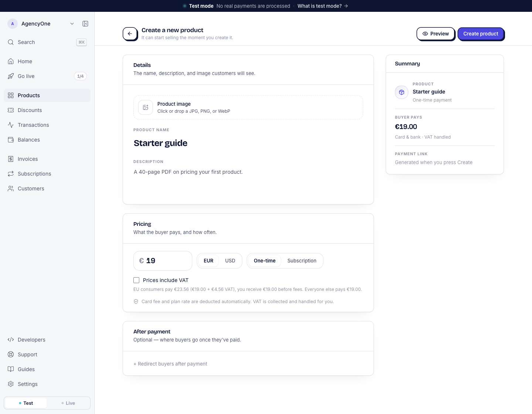The image size is (532, 414).
Task: Click the Discounts ticket icon
Action: click(x=11, y=110)
